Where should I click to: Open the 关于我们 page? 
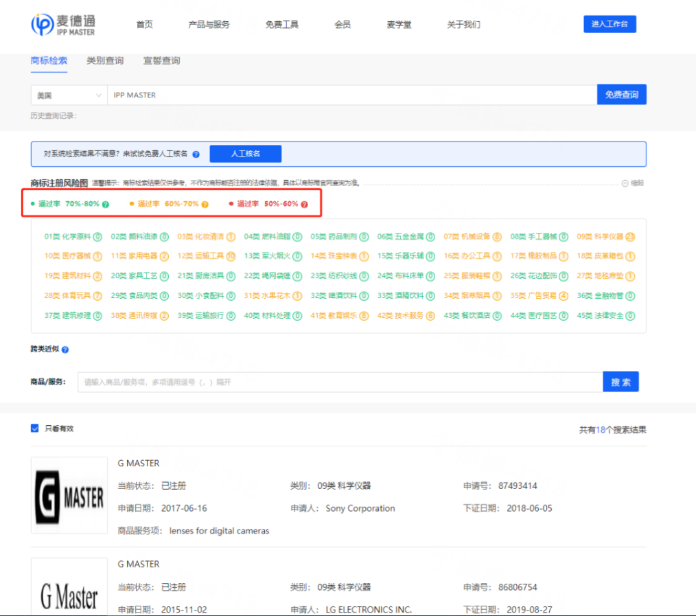click(463, 25)
